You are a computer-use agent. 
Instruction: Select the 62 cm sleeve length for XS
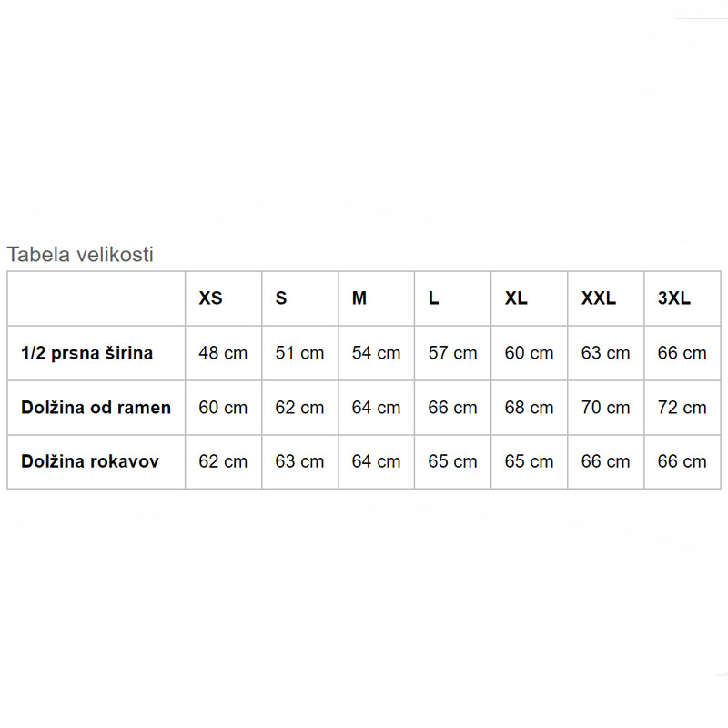(x=223, y=461)
